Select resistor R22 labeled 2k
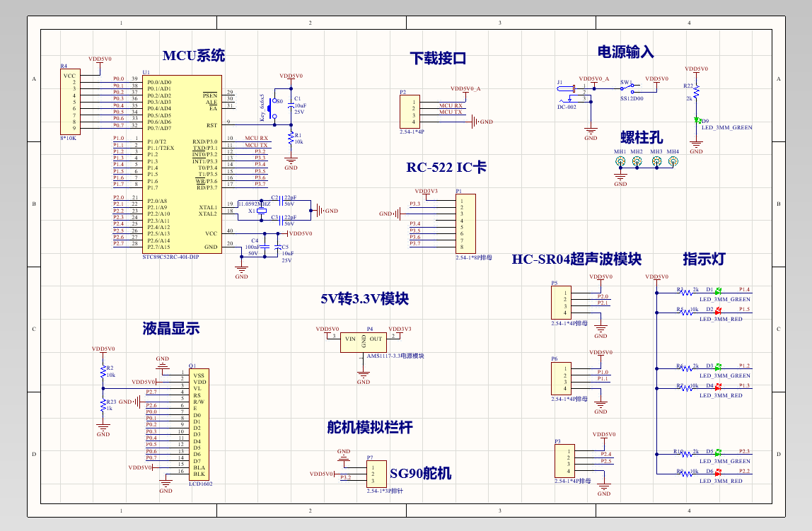This screenshot has height=531, width=812. click(x=695, y=93)
